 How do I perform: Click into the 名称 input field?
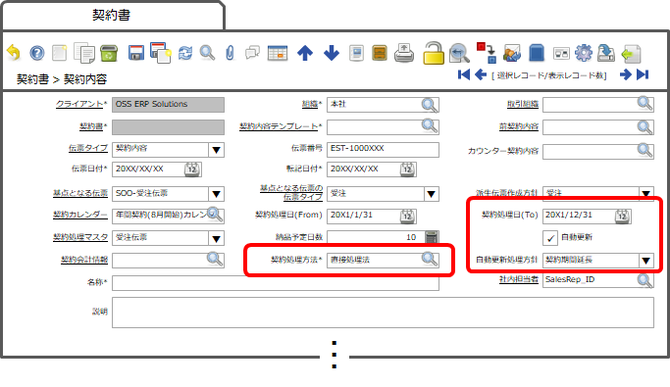point(276,283)
